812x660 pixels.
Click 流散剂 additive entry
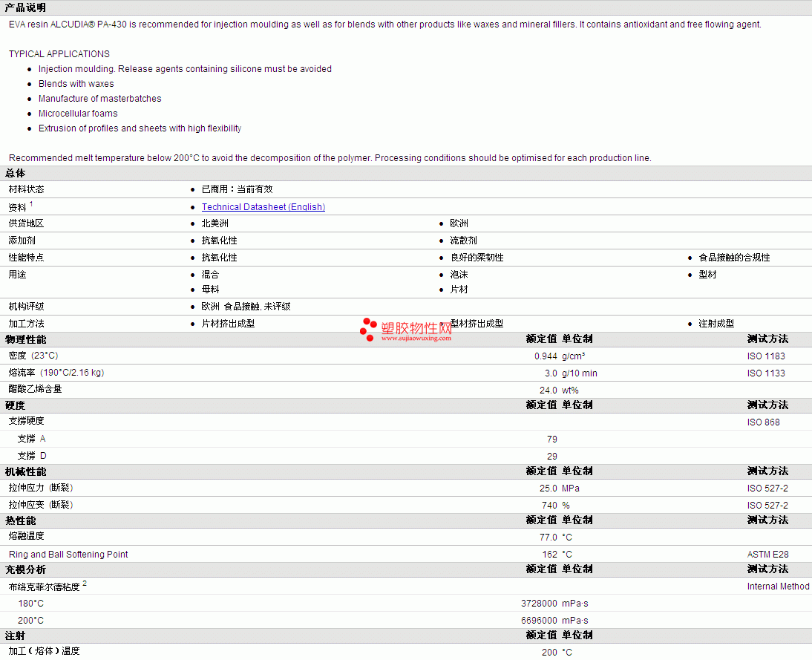click(463, 241)
